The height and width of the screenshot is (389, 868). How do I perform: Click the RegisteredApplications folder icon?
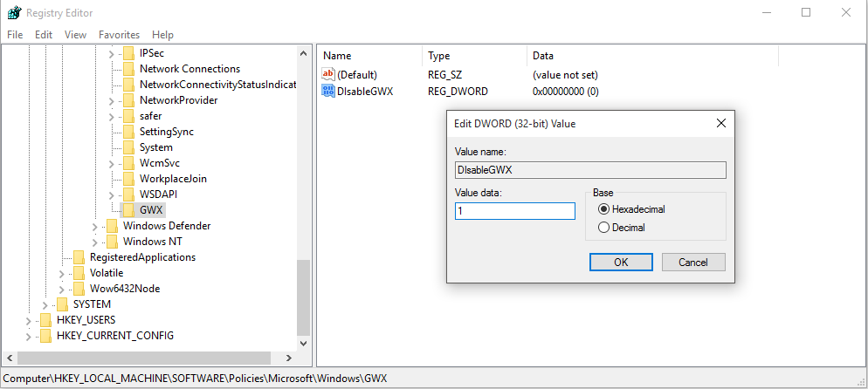79,257
